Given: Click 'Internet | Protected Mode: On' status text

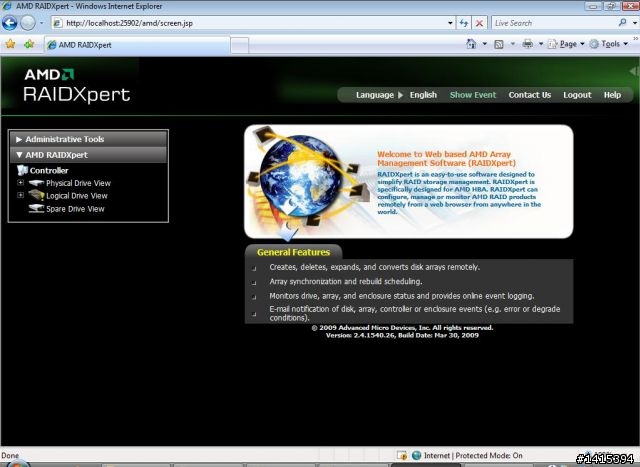Looking at the screenshot, I should click(x=473, y=456).
